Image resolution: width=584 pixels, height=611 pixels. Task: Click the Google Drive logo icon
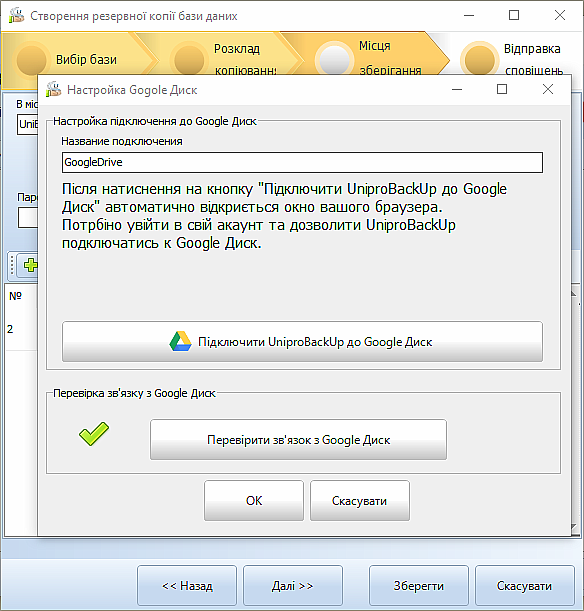(x=180, y=341)
